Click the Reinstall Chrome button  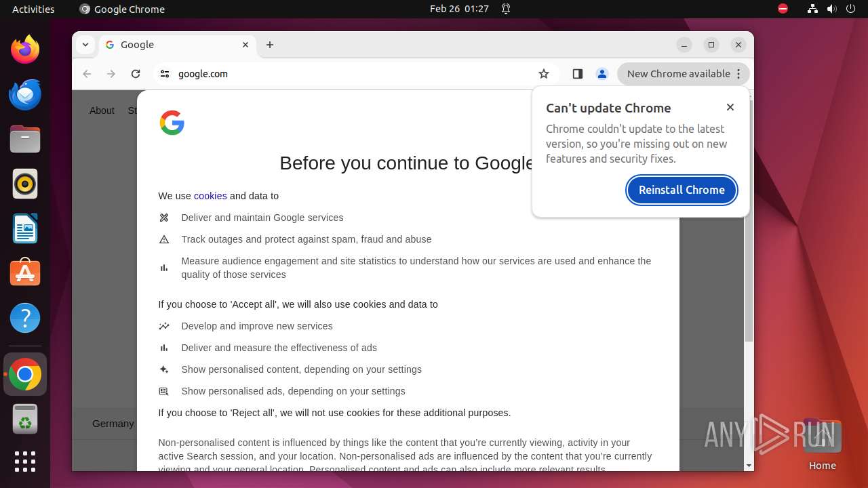point(682,190)
